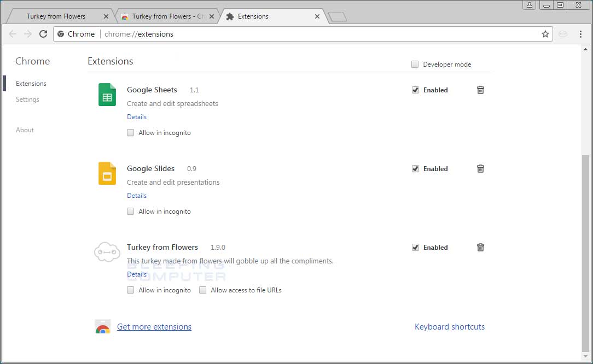Screen dimensions: 593x364
Task: Open About from the left sidebar
Action: click(25, 130)
